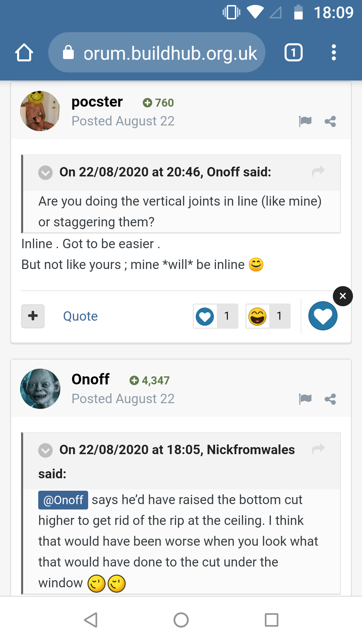Toggle multiquote plus button on pocster's post
The width and height of the screenshot is (362, 644).
(x=33, y=316)
